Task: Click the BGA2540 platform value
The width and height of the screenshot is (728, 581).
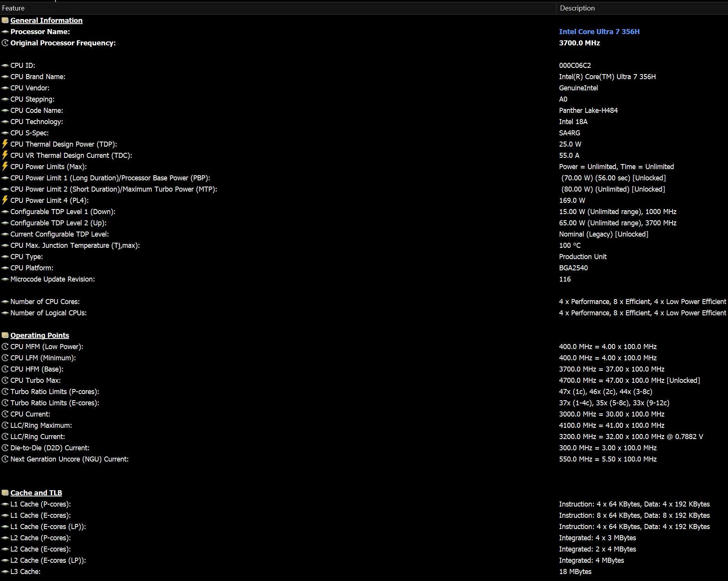Action: tap(573, 268)
